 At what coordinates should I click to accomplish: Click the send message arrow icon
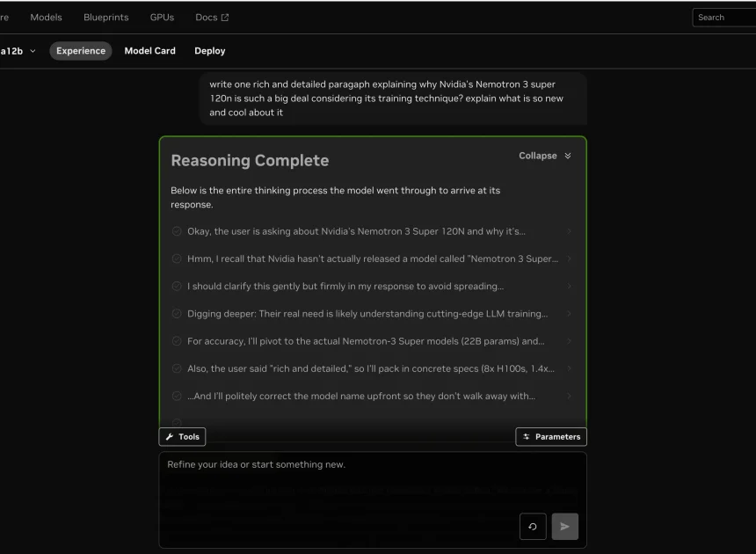(x=564, y=526)
